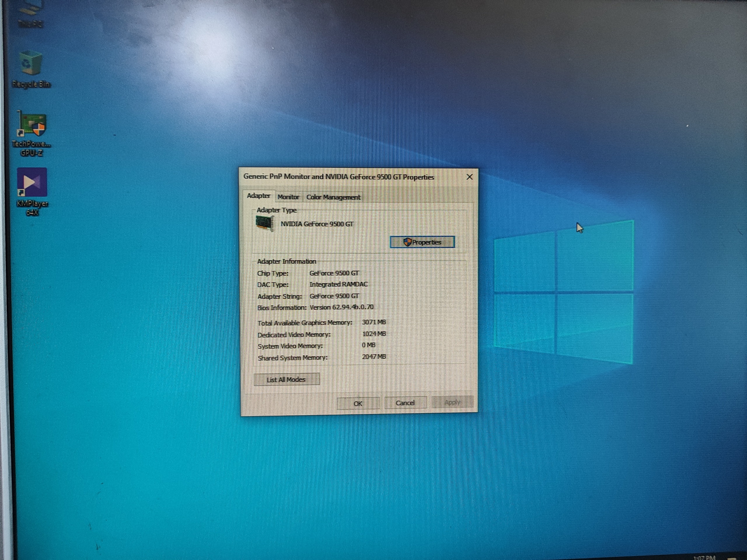Click Adapter String value GeForce 9500 GT
Screen dimensions: 747x560
click(x=334, y=296)
